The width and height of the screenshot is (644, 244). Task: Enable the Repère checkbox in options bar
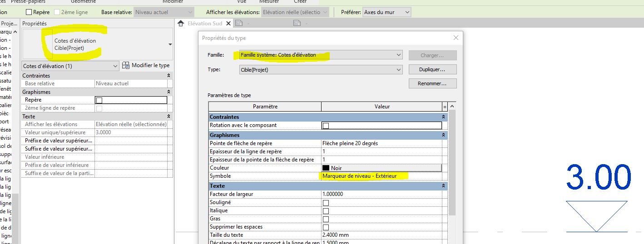(29, 12)
